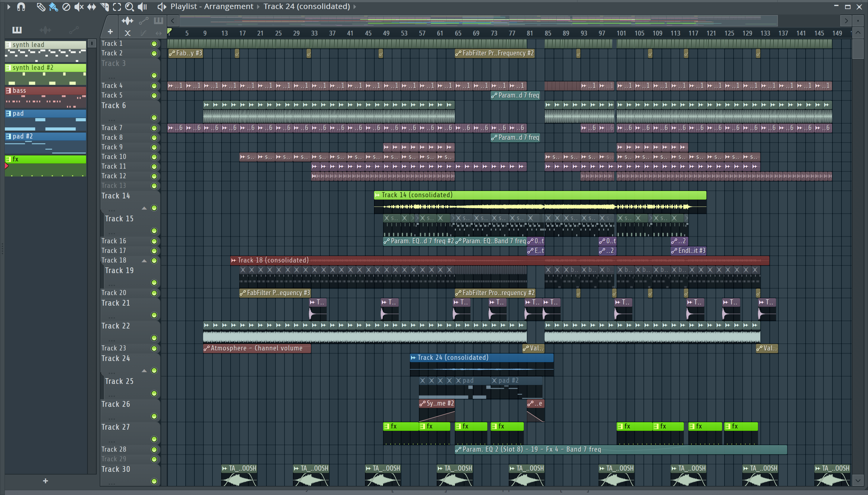Toggle mute light on Track 27

coord(154,439)
